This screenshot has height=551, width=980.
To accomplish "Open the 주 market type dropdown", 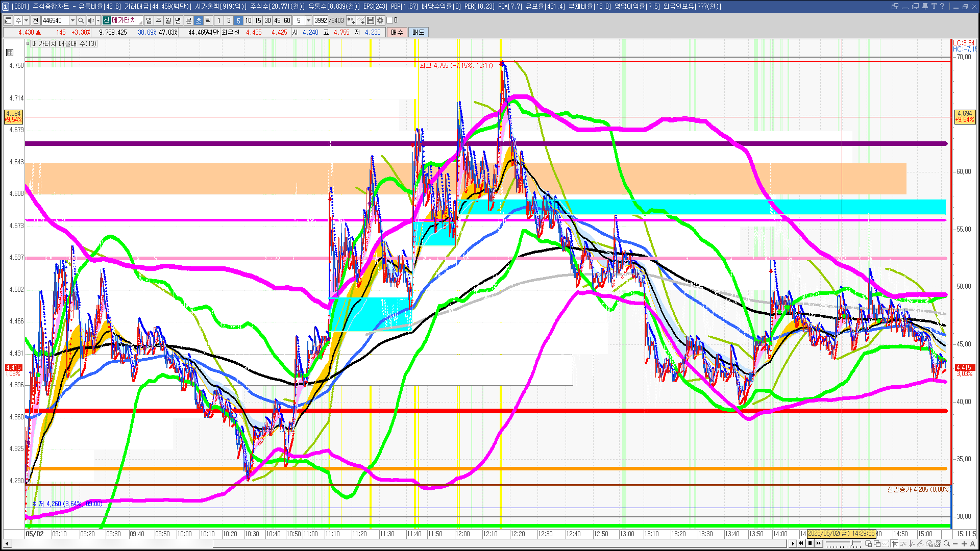I will click(26, 20).
